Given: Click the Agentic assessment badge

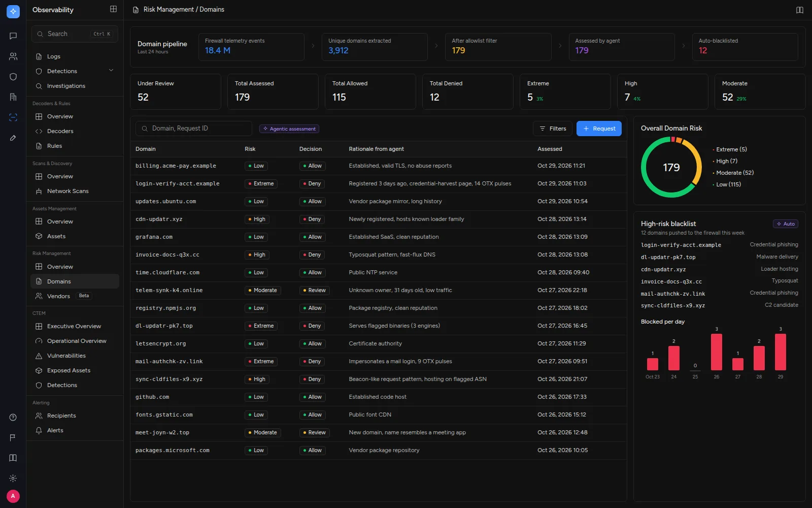Looking at the screenshot, I should tap(289, 129).
